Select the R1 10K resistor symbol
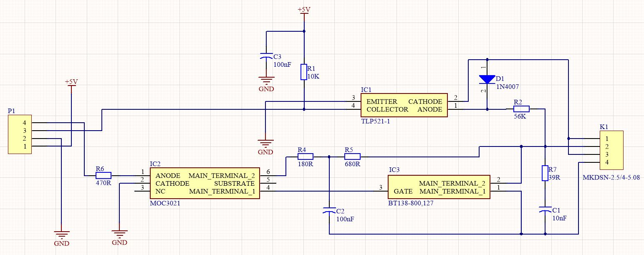 [304, 72]
